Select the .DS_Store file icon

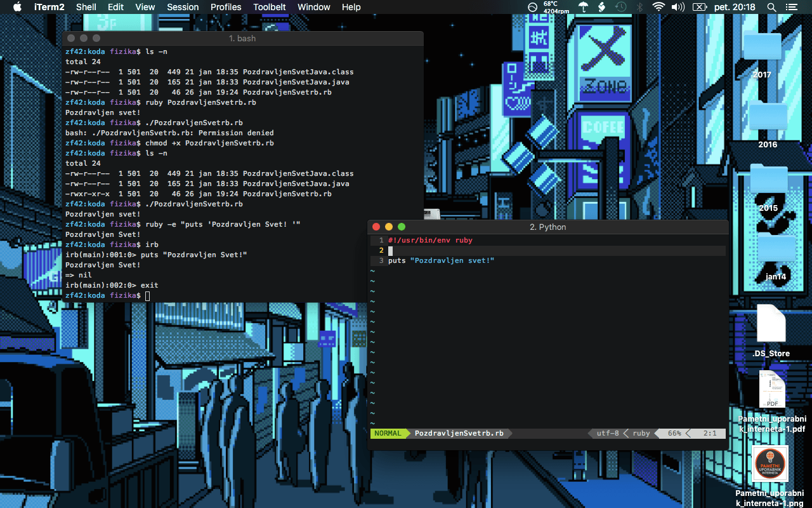click(x=771, y=323)
